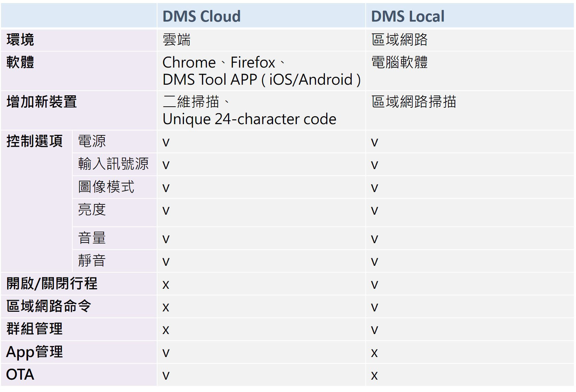
Task: Click the DMS Cloud x mark for 區域網路命令
Action: (166, 308)
